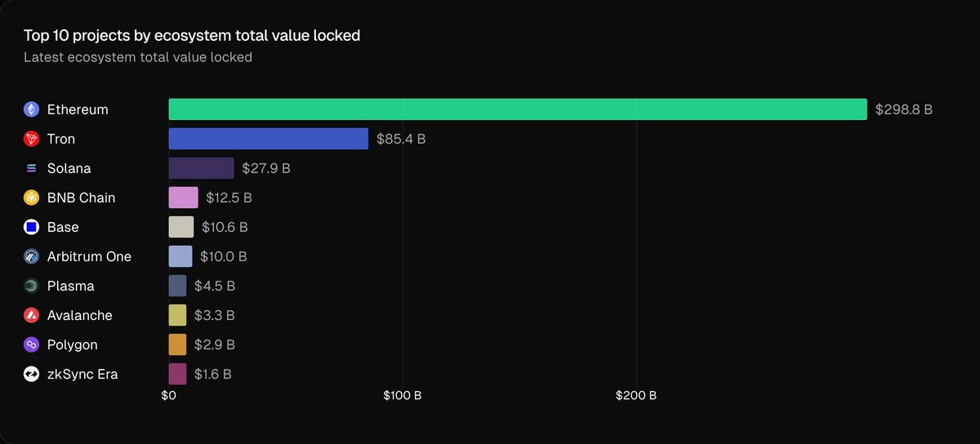Click the Arbitrum One name label
The height and width of the screenshot is (444, 980).
coord(89,256)
